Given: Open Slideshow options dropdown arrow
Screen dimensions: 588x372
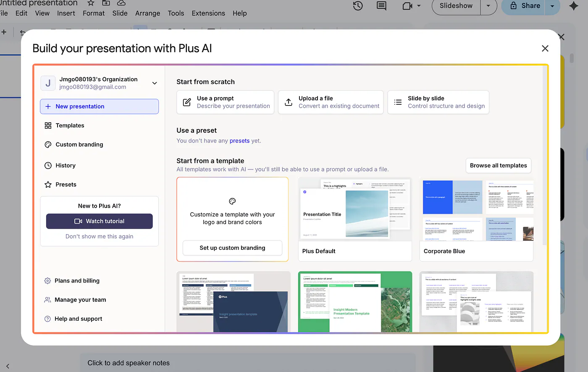Looking at the screenshot, I should pyautogui.click(x=488, y=6).
